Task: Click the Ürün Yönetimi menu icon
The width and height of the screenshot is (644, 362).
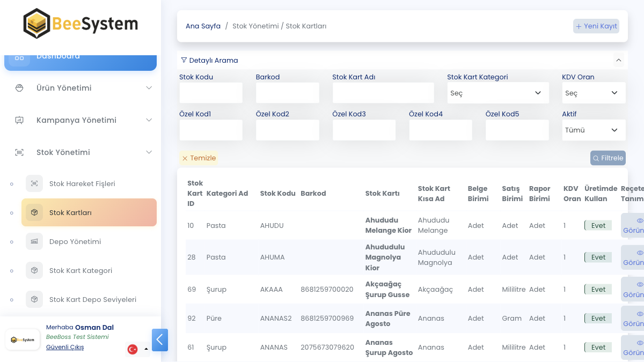Action: pos(19,88)
